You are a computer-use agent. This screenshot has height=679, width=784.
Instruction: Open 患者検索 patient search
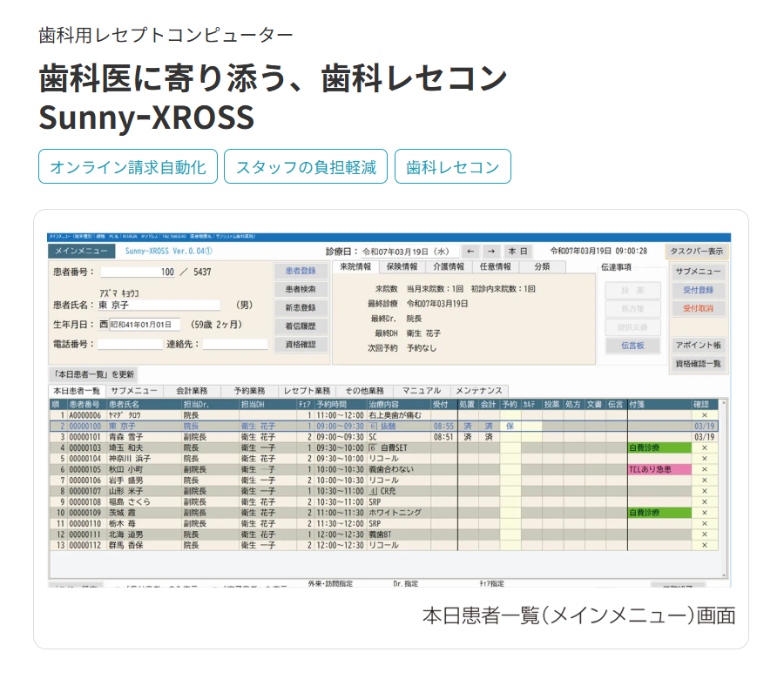pyautogui.click(x=301, y=289)
